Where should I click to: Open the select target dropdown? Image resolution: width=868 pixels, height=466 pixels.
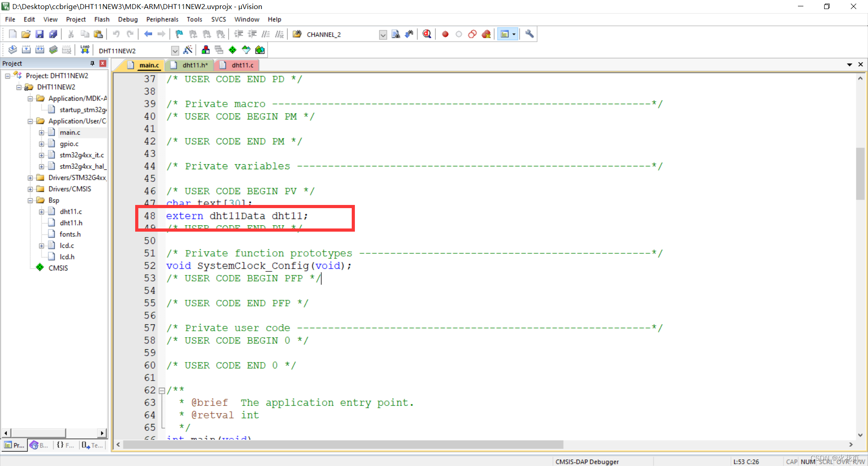point(175,50)
